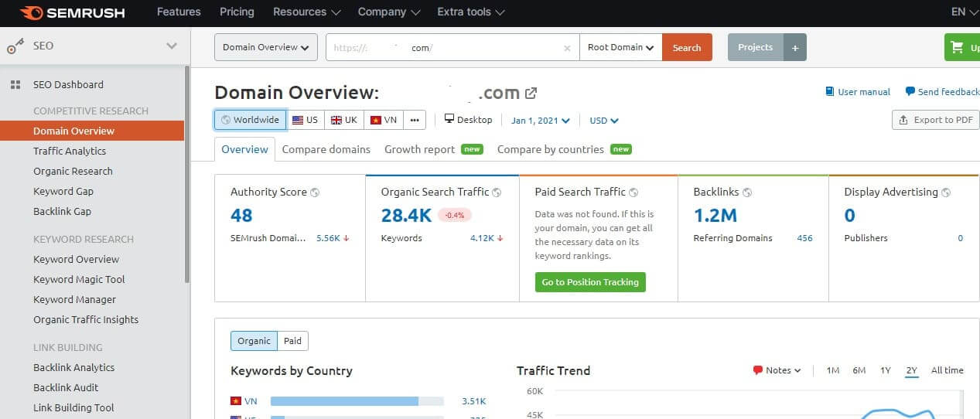The height and width of the screenshot is (419, 980).
Task: Open the Domain Overview dropdown
Action: point(266,47)
